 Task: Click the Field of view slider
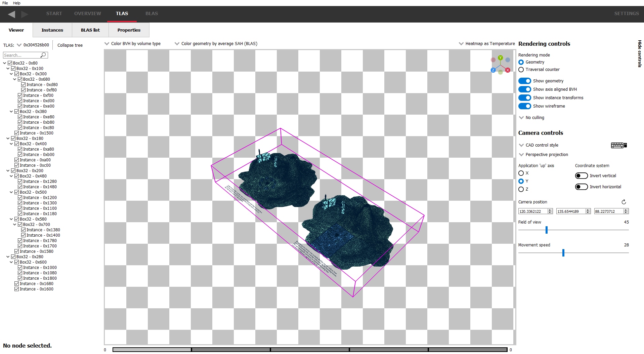547,230
